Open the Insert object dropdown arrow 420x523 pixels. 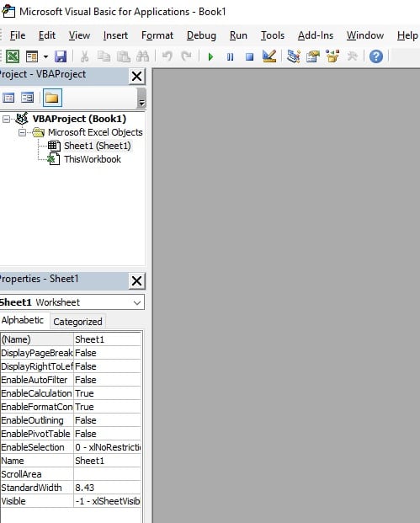pos(45,56)
